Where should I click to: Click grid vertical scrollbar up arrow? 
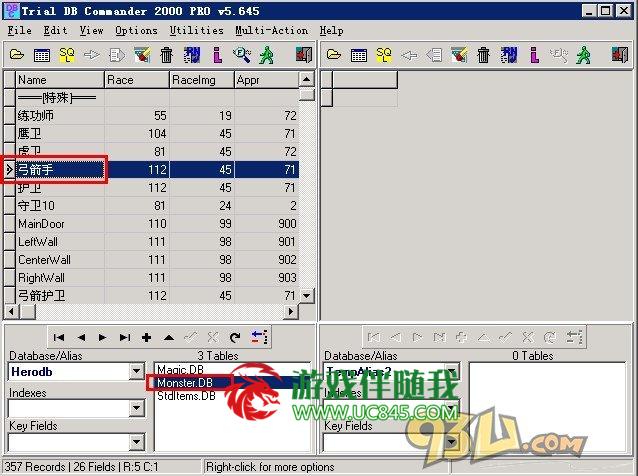[307, 79]
